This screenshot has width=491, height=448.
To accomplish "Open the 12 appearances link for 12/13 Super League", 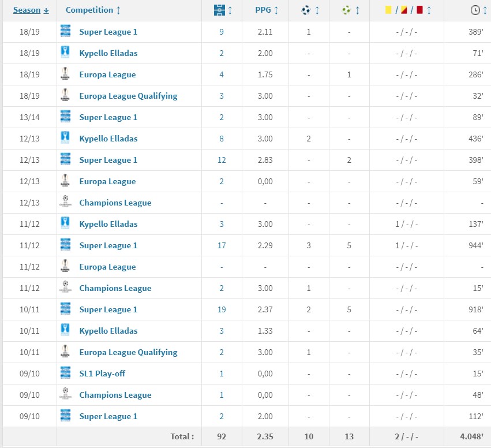I will tap(222, 160).
